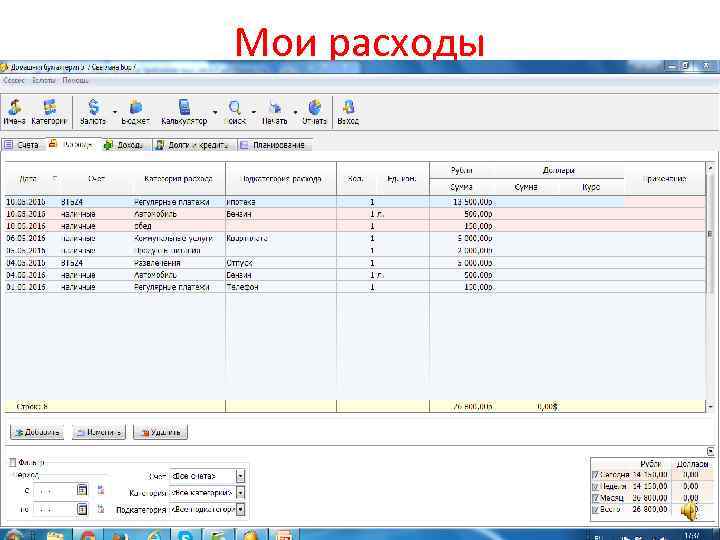Open the Категория filter dropdown

point(240,493)
